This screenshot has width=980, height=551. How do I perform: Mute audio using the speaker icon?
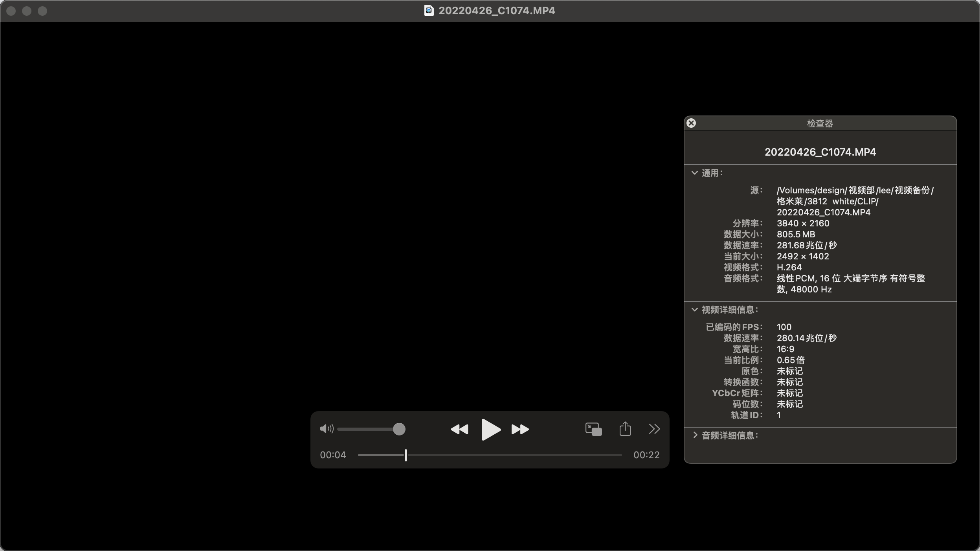326,429
